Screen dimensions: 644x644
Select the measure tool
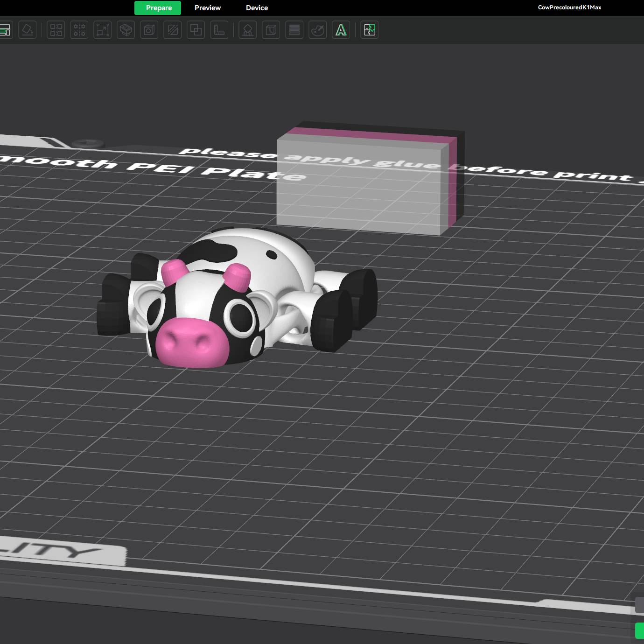(219, 30)
